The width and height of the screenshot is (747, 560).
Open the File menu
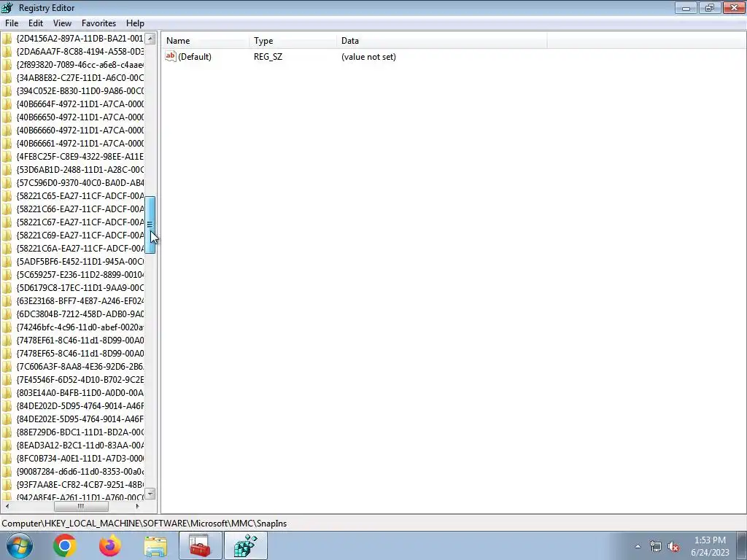point(12,23)
